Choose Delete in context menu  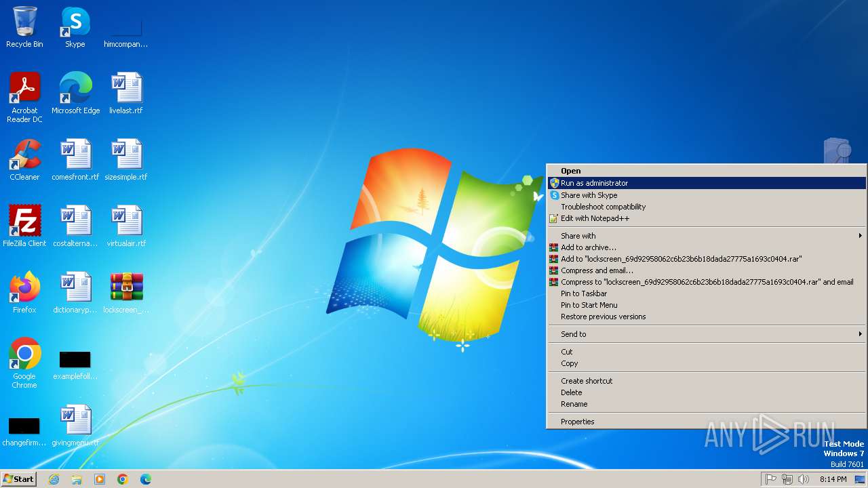(707, 392)
